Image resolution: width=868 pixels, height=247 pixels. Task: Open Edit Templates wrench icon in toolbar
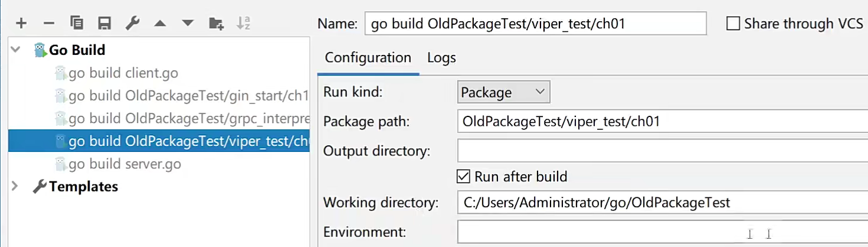[132, 24]
